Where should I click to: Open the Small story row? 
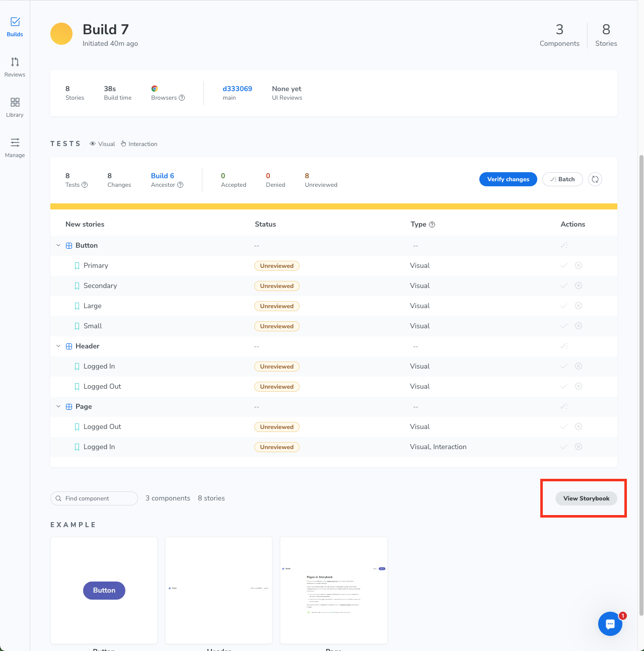(334, 326)
